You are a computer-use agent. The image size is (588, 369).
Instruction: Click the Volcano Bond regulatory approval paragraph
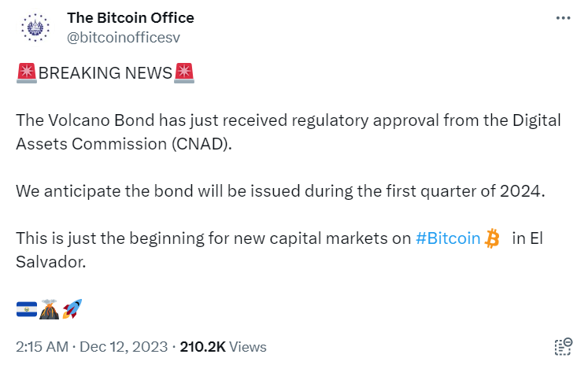click(288, 132)
